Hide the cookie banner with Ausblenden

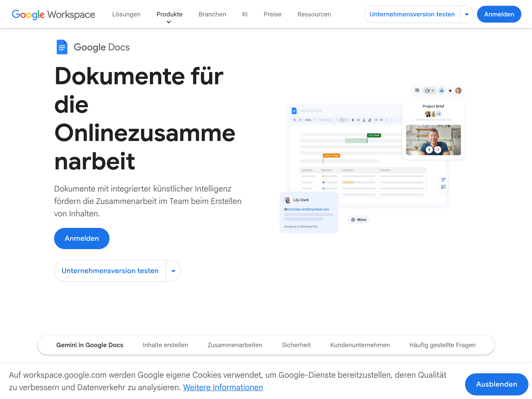pyautogui.click(x=496, y=384)
